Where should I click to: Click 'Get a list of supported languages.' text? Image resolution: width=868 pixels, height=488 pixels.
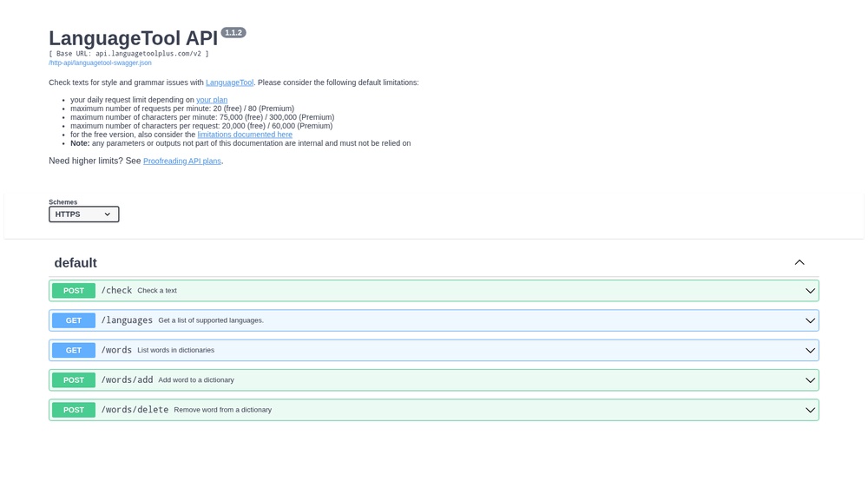[x=211, y=320]
